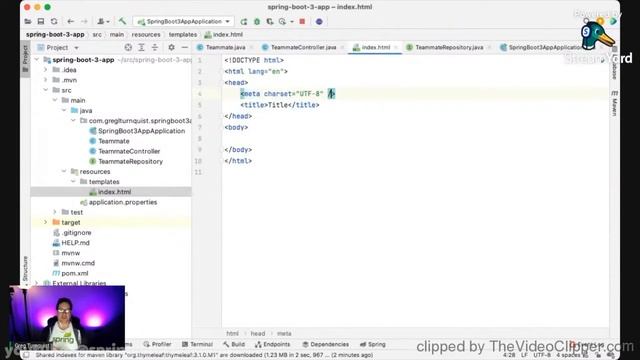This screenshot has height=360, width=640.
Task: Open dropdown arrow beside the profiler icon
Action: pyautogui.click(x=292, y=21)
